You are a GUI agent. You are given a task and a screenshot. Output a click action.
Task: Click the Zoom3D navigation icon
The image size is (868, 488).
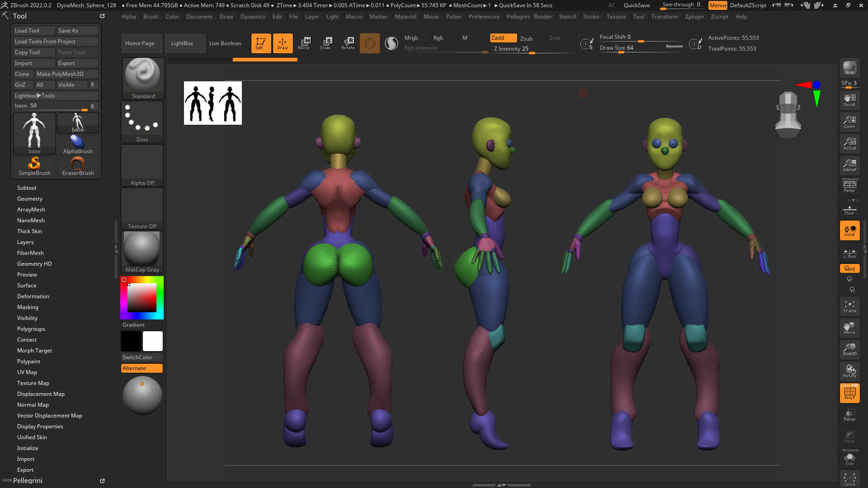point(849,349)
